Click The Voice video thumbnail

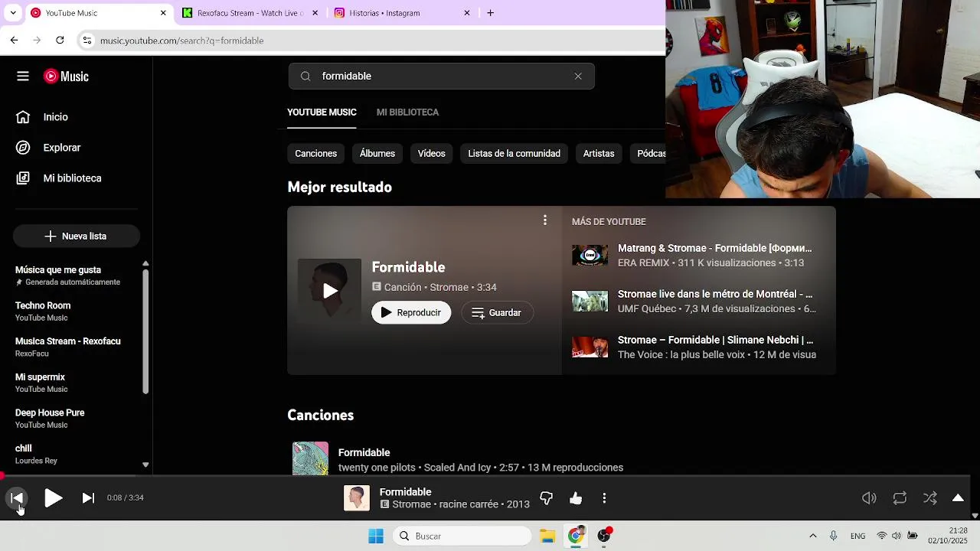(590, 347)
